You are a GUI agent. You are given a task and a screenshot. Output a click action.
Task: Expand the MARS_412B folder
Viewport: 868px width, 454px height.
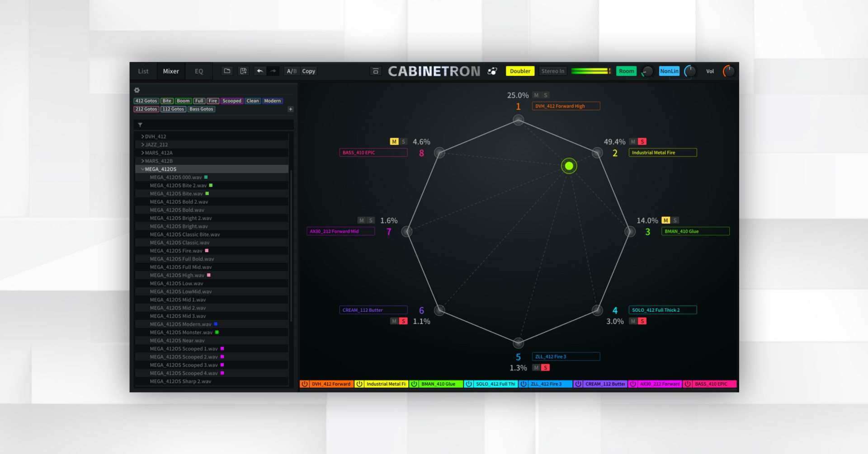pyautogui.click(x=142, y=161)
